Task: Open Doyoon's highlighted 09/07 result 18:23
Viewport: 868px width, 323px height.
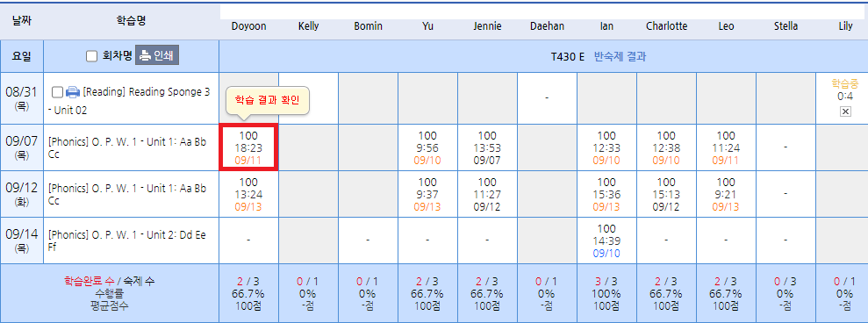Action: coord(248,148)
